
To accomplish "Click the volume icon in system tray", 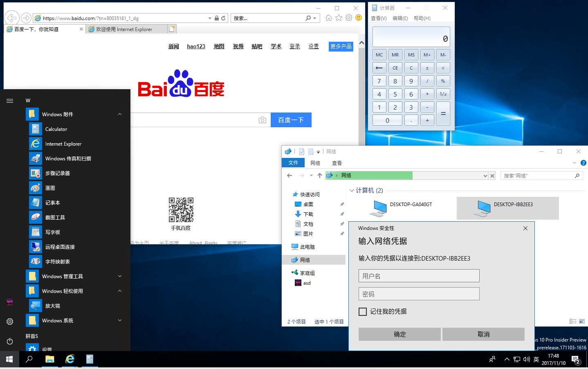I will (x=526, y=359).
